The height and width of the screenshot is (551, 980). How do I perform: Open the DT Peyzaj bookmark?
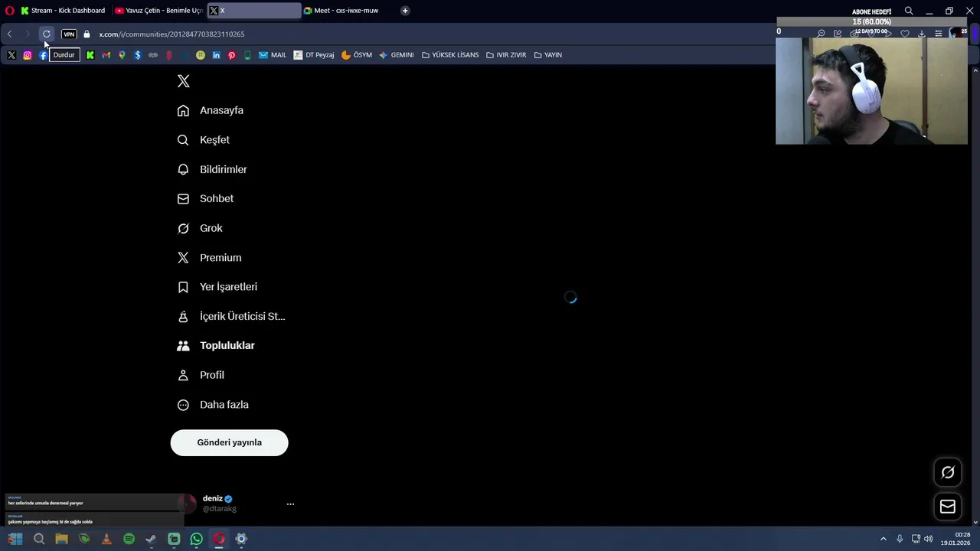[314, 55]
